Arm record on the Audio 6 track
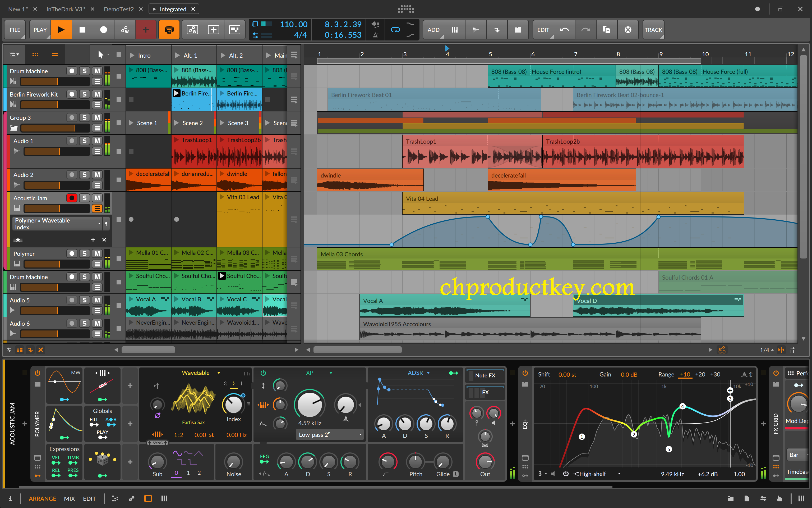Viewport: 812px width, 508px height. tap(71, 323)
